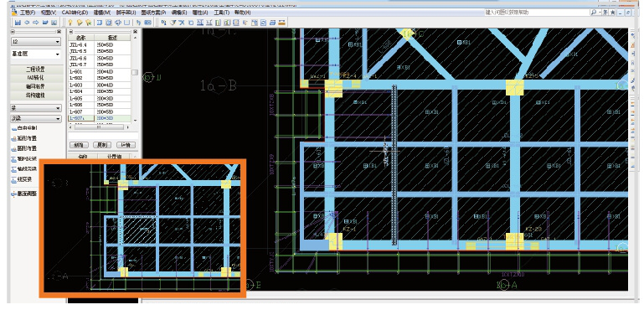The height and width of the screenshot is (315, 644).
Task: Click the first yellow lightbulb toolbar icon
Action: point(70,23)
